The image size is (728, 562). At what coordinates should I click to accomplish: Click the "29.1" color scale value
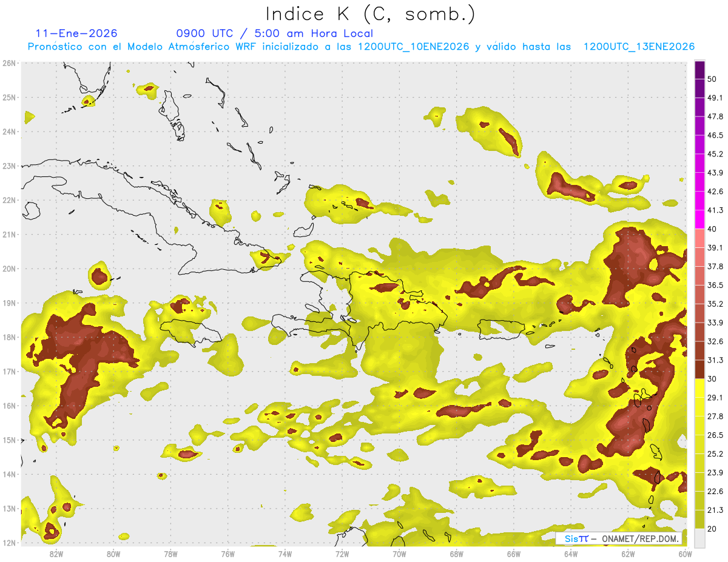point(715,398)
